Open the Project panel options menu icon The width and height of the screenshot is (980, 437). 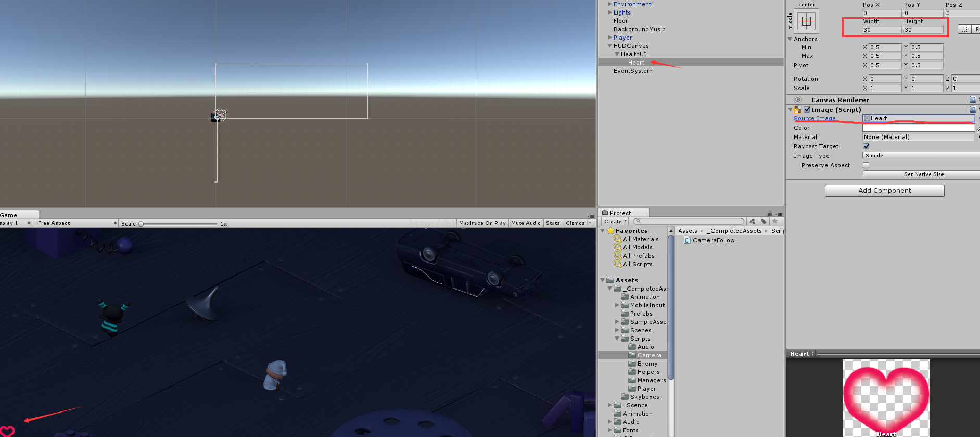(779, 214)
